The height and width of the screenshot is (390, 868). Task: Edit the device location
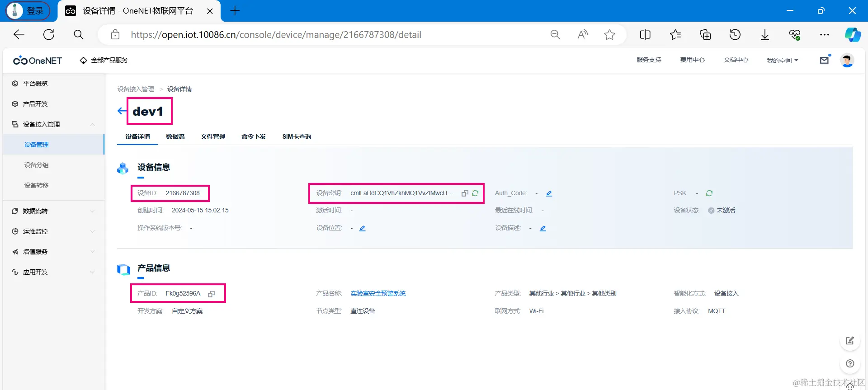pos(362,228)
